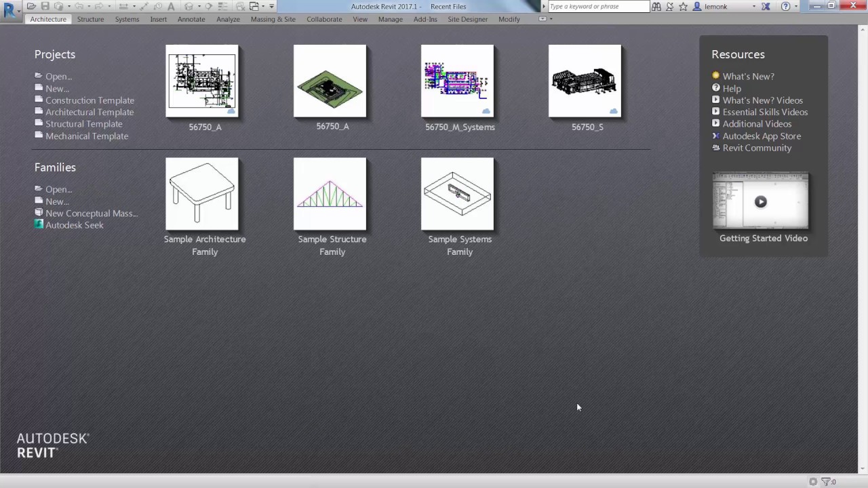Expand the Help dropdown arrow
This screenshot has height=488, width=868.
pos(796,6)
